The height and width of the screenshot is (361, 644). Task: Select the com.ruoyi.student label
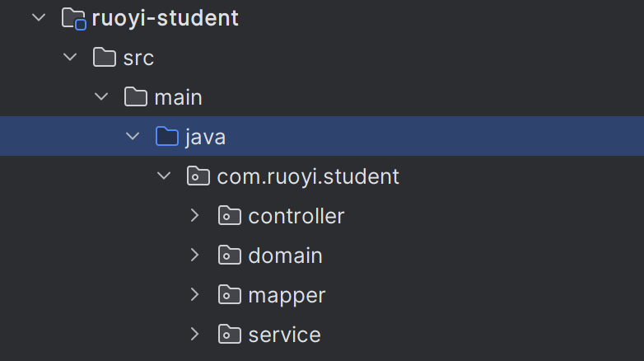[308, 176]
